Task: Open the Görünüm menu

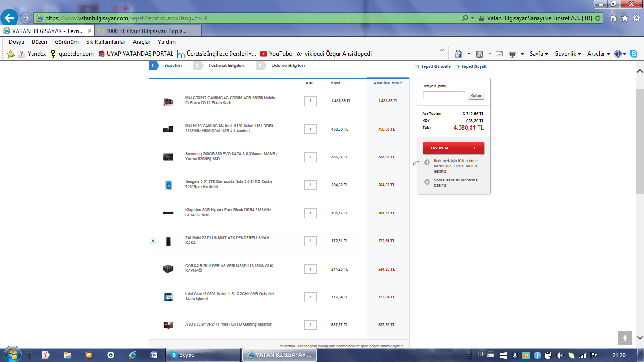Action: pos(66,42)
